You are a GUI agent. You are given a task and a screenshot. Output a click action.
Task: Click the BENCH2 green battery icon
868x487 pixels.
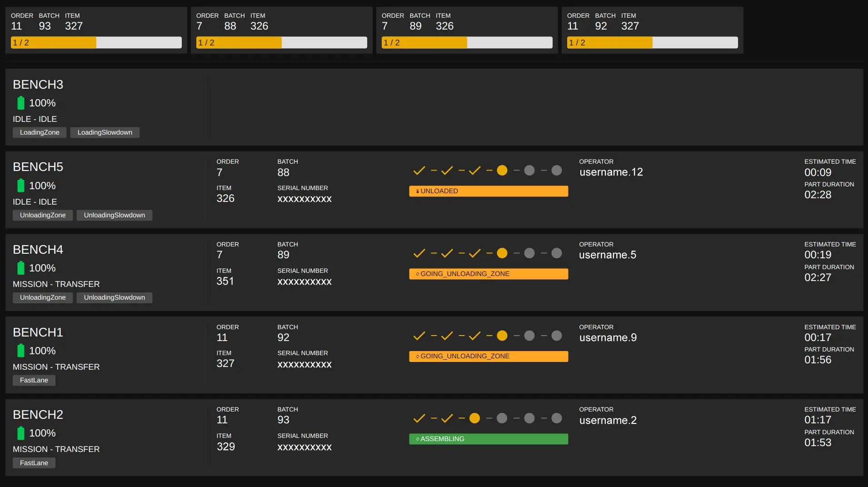pyautogui.click(x=20, y=433)
